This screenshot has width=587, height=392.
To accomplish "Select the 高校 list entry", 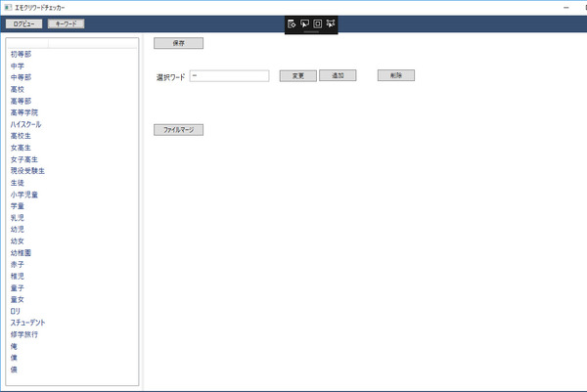I will tap(18, 89).
